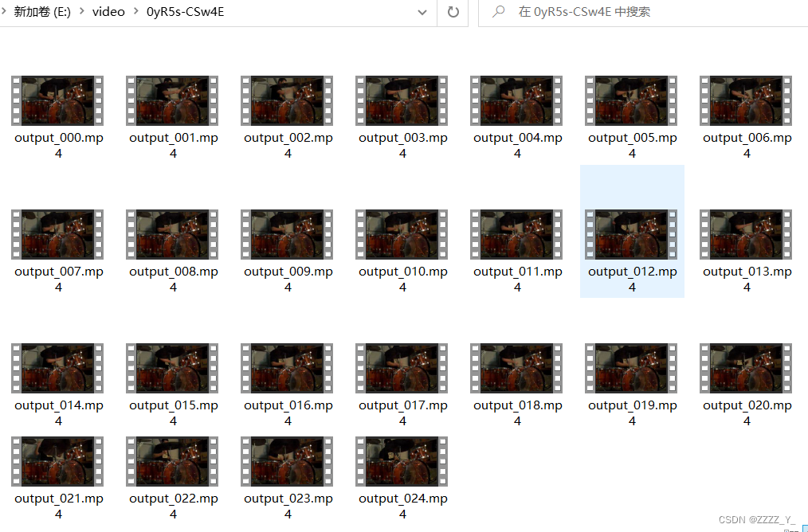
Task: Click the file name label output_017.mp4
Action: (402, 413)
